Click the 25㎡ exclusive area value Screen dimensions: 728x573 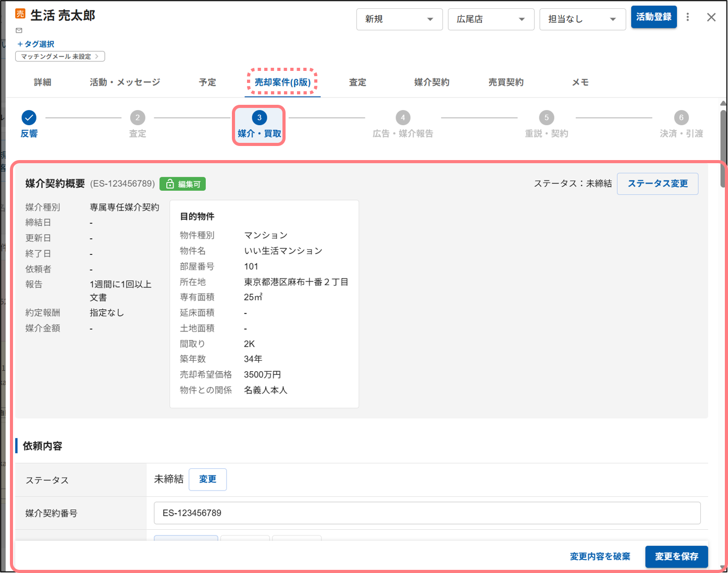(253, 297)
